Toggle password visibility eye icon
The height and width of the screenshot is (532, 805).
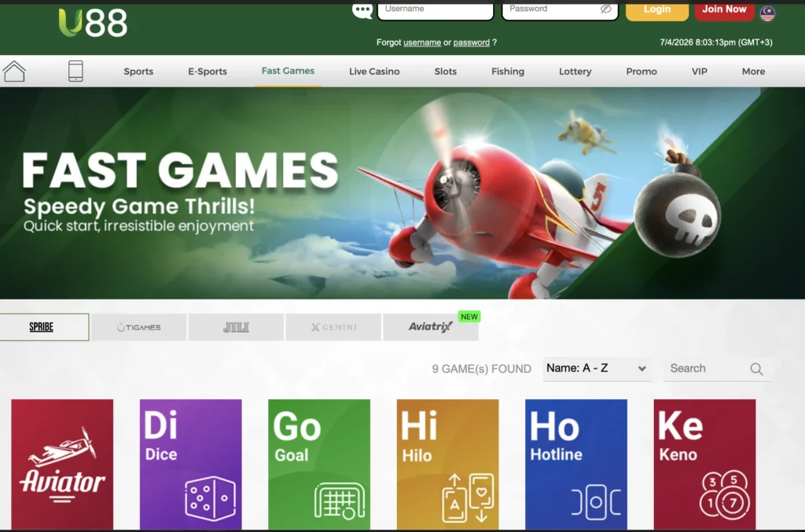(606, 9)
